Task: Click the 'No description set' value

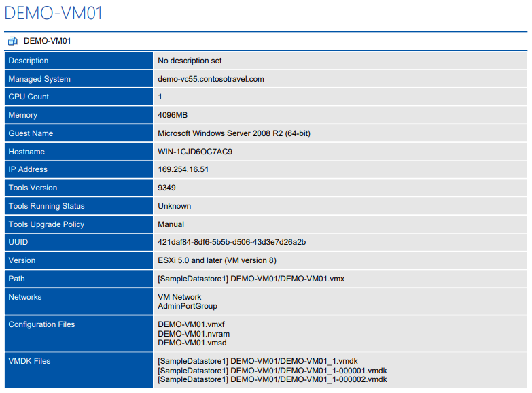Action: (x=190, y=61)
